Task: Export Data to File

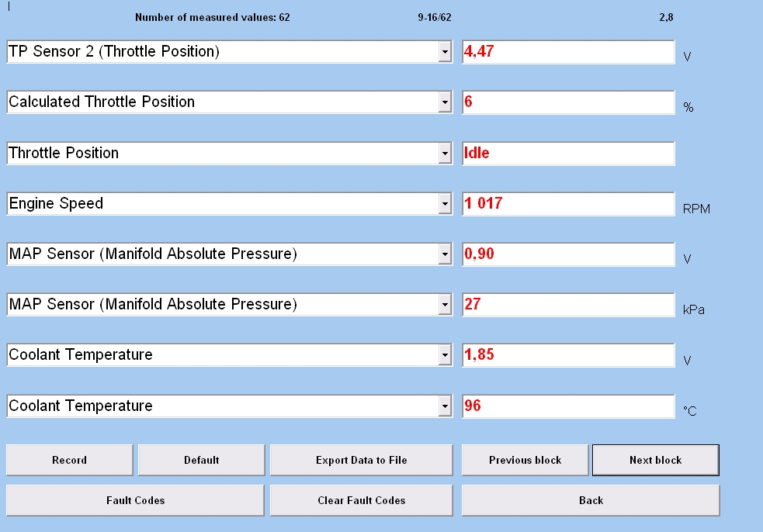Action: point(362,460)
